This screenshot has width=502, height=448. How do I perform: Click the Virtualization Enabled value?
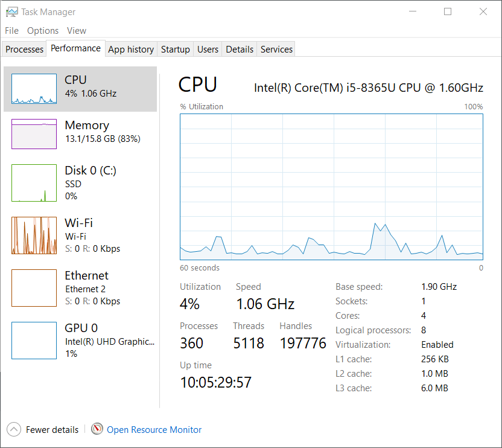[437, 345]
